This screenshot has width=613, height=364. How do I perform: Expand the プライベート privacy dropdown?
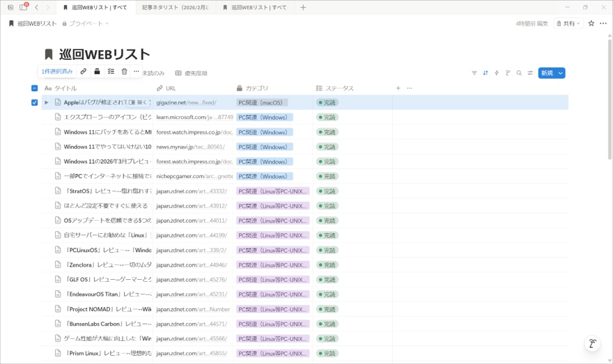[x=86, y=24]
